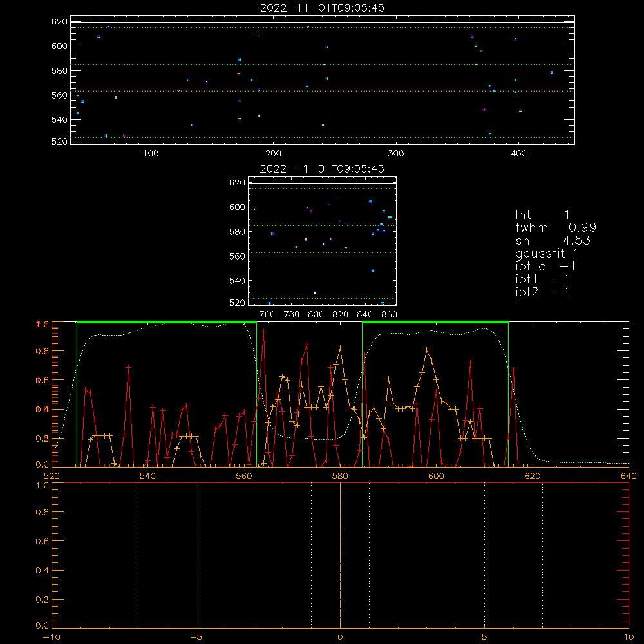Click x-axis label 10 on the empty bottom plot
Image resolution: width=644 pixels, height=644 pixels.
pyautogui.click(x=629, y=637)
